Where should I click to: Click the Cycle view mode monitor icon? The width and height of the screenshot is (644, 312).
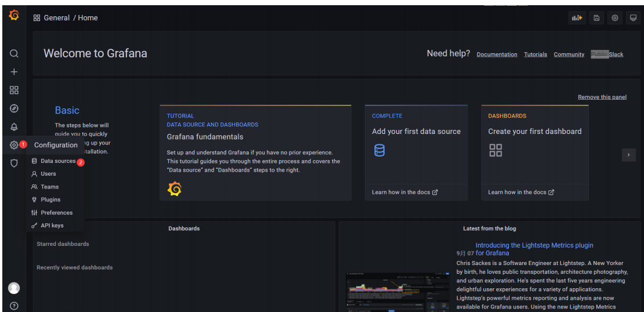(634, 18)
